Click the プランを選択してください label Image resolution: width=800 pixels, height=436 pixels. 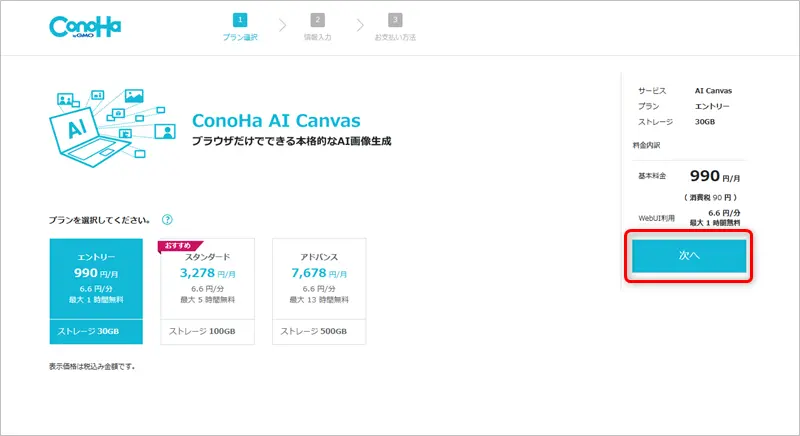pyautogui.click(x=99, y=220)
